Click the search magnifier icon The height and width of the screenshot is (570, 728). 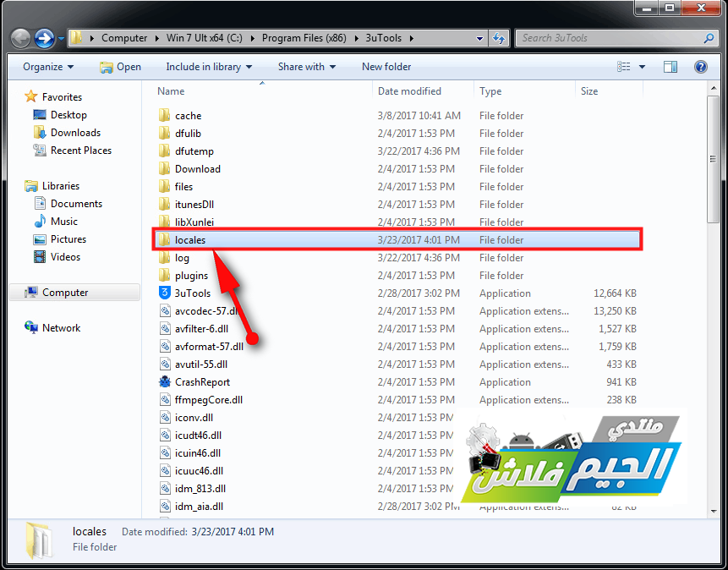pos(709,38)
